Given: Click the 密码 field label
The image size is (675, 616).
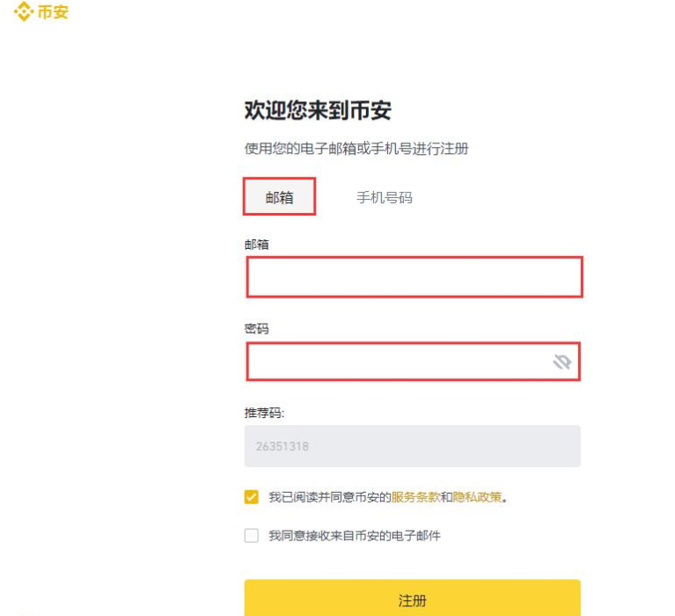Looking at the screenshot, I should tap(257, 328).
